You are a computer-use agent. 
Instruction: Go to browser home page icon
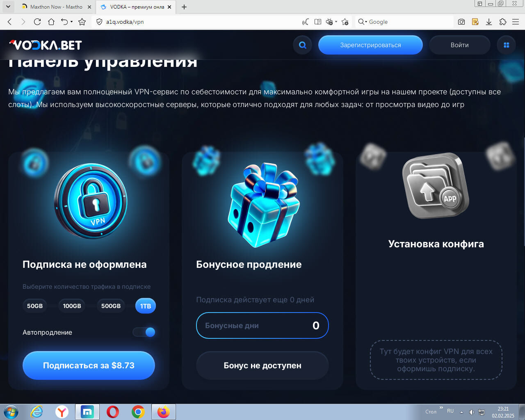click(x=51, y=22)
